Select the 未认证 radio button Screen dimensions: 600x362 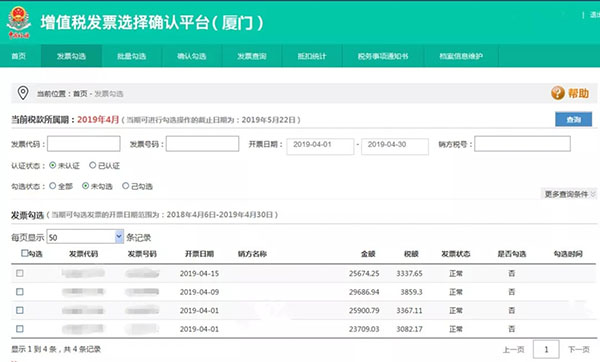53,165
